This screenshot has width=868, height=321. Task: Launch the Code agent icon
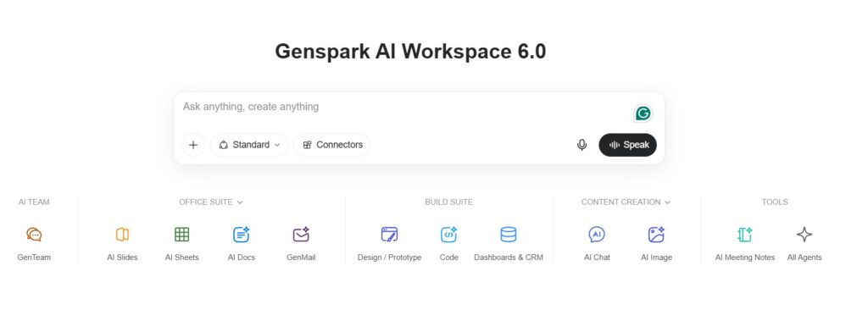[x=449, y=235]
